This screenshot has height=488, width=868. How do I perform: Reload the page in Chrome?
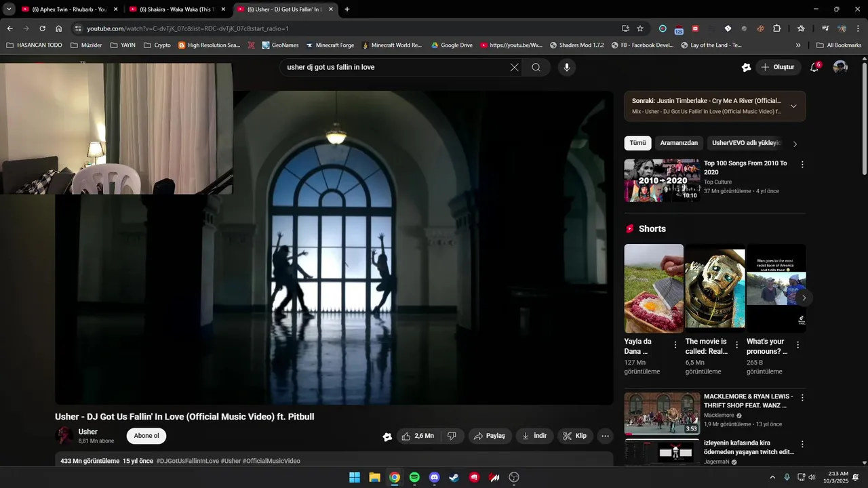[x=42, y=28]
